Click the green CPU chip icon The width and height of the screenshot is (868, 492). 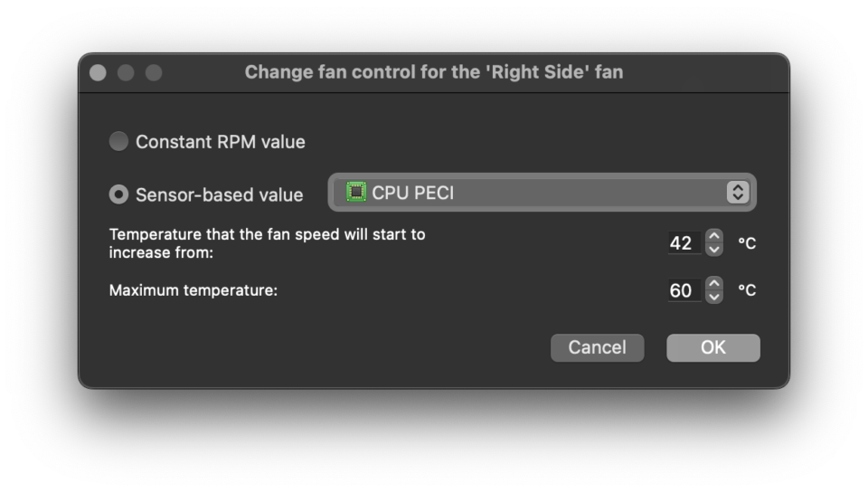click(x=356, y=192)
